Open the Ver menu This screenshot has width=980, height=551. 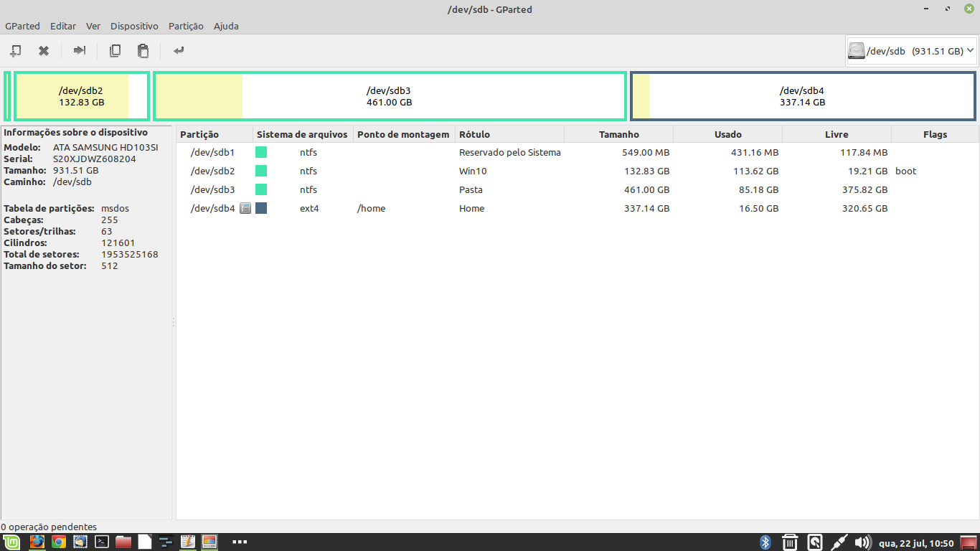[93, 26]
